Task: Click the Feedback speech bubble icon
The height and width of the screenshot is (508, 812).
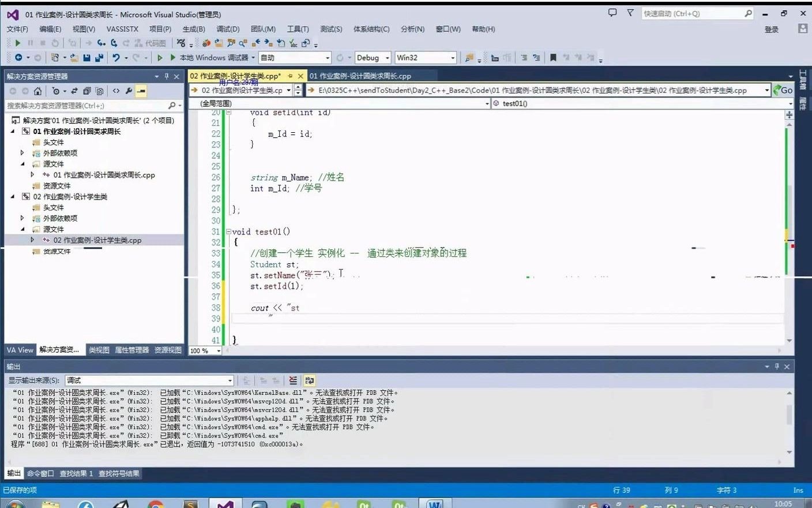Action: tap(612, 13)
